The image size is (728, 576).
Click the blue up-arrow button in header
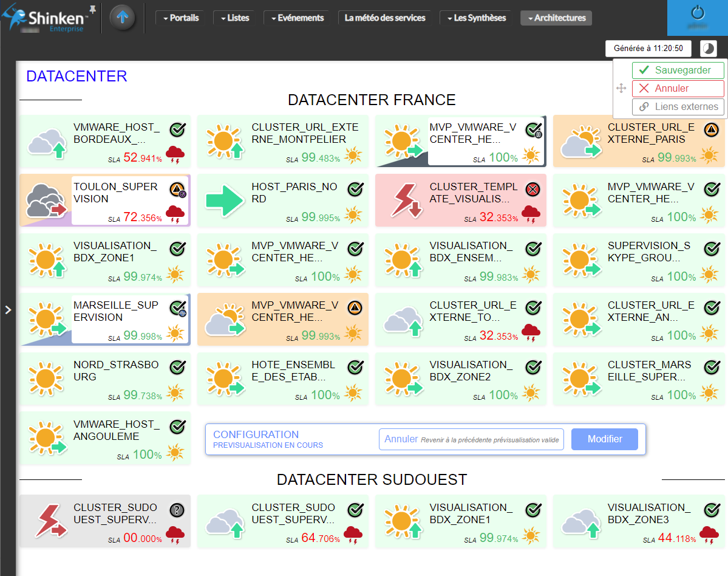tap(122, 18)
